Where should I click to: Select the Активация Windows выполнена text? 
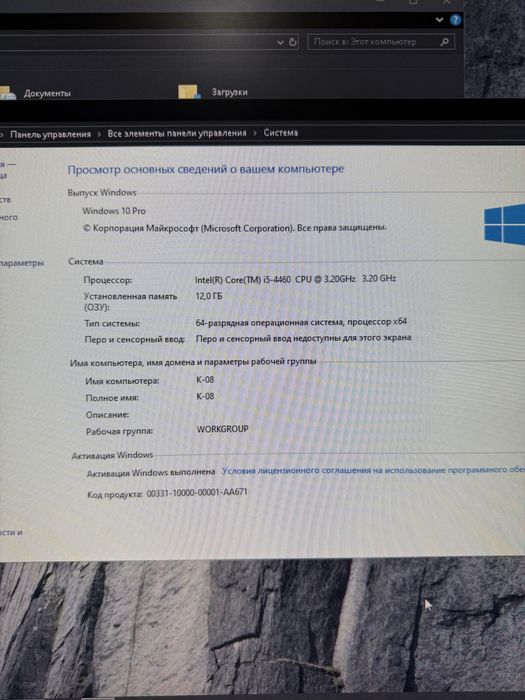pyautogui.click(x=151, y=472)
